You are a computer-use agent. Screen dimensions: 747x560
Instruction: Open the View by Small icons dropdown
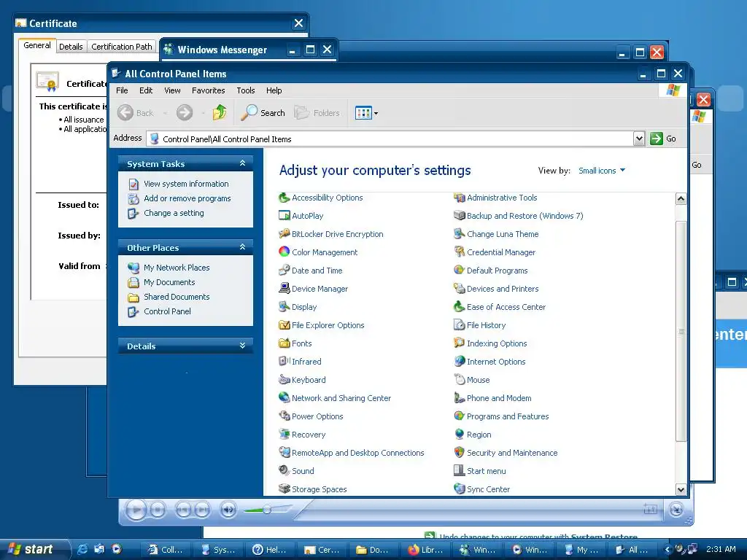[x=602, y=171]
